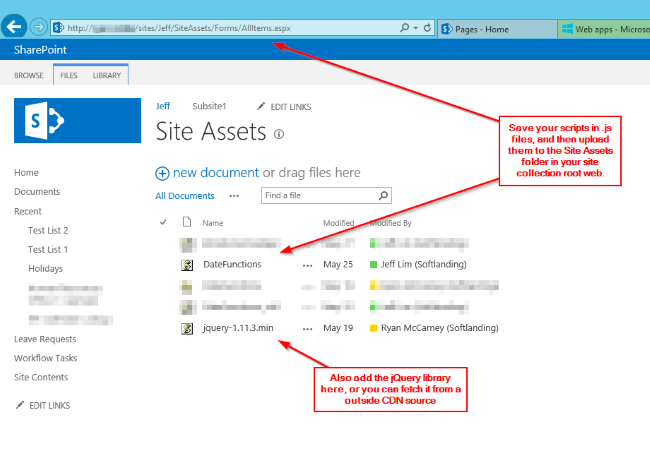Click the SharePoint favicon in address bar
Image resolution: width=650 pixels, height=456 pixels.
point(58,28)
